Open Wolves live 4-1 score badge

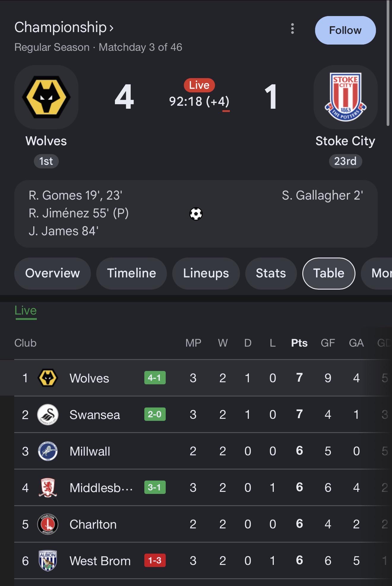coord(155,378)
